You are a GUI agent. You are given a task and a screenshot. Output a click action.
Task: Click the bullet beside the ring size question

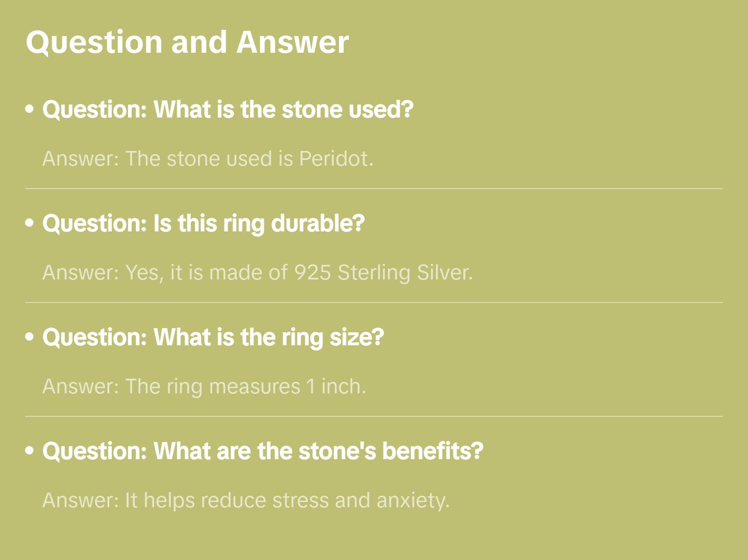click(x=30, y=337)
